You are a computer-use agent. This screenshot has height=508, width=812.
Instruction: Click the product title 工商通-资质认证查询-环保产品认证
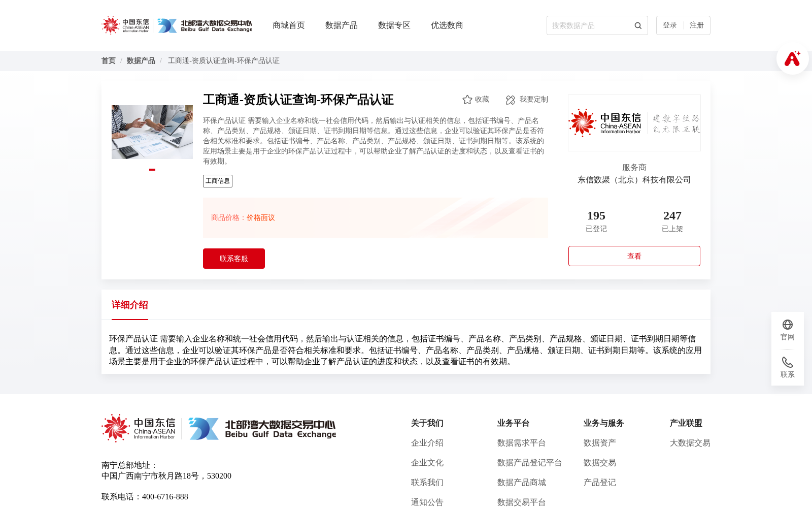coord(298,100)
